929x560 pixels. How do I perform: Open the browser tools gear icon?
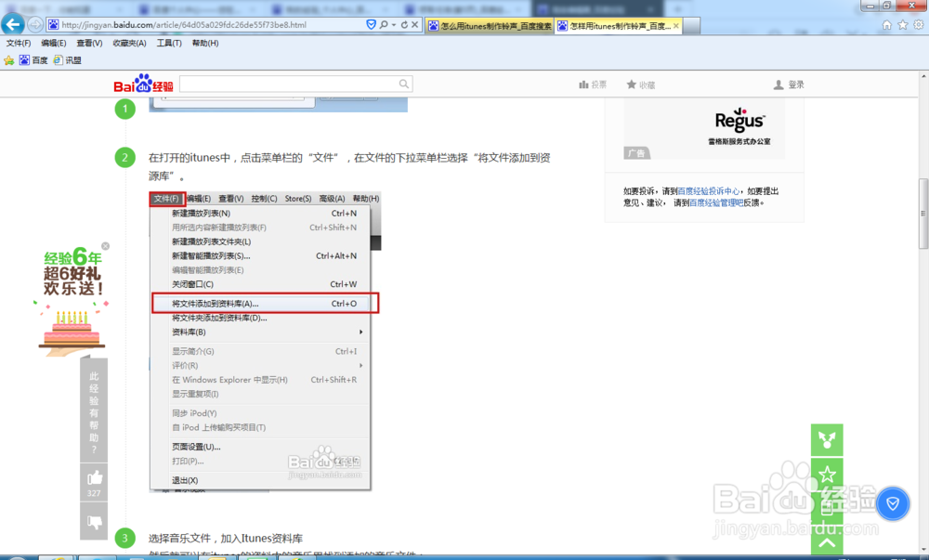pyautogui.click(x=918, y=25)
